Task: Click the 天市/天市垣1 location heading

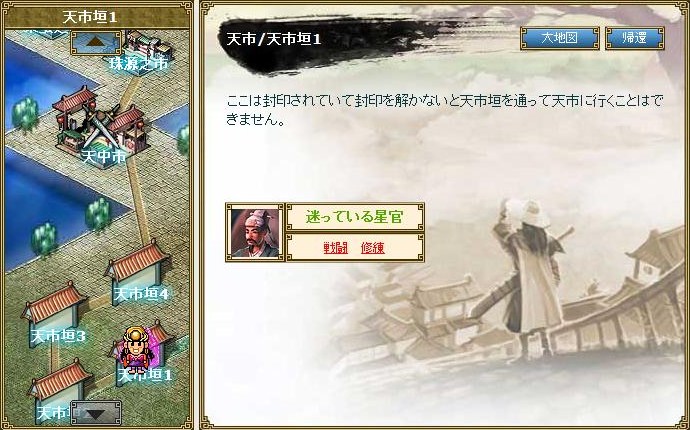Action: (x=274, y=39)
